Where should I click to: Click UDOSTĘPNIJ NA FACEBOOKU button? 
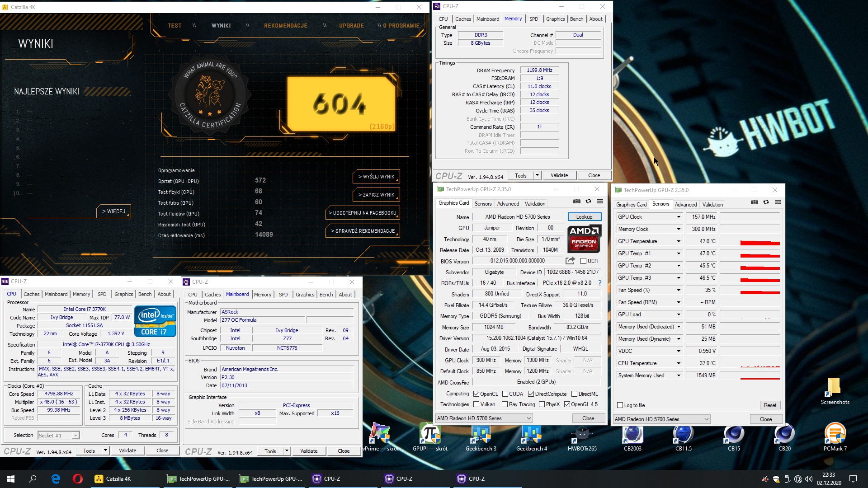(362, 213)
